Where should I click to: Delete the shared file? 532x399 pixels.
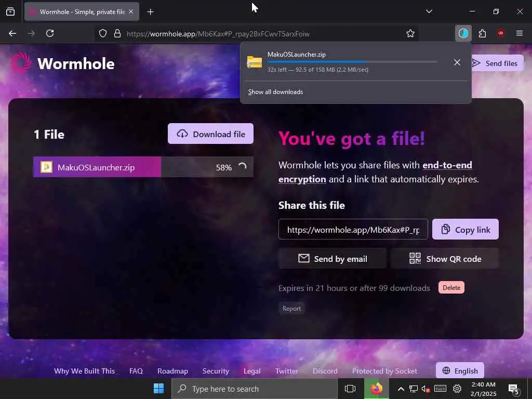pyautogui.click(x=451, y=288)
